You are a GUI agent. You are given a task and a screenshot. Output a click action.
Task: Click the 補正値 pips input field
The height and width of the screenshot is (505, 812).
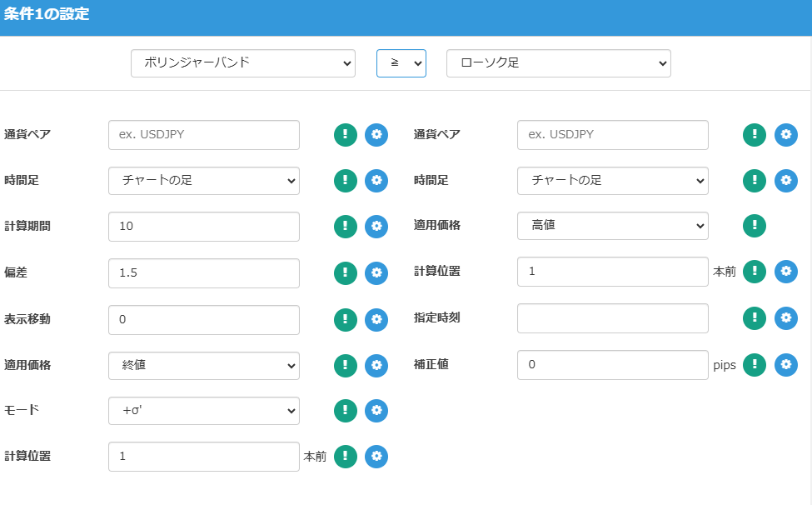tap(612, 364)
